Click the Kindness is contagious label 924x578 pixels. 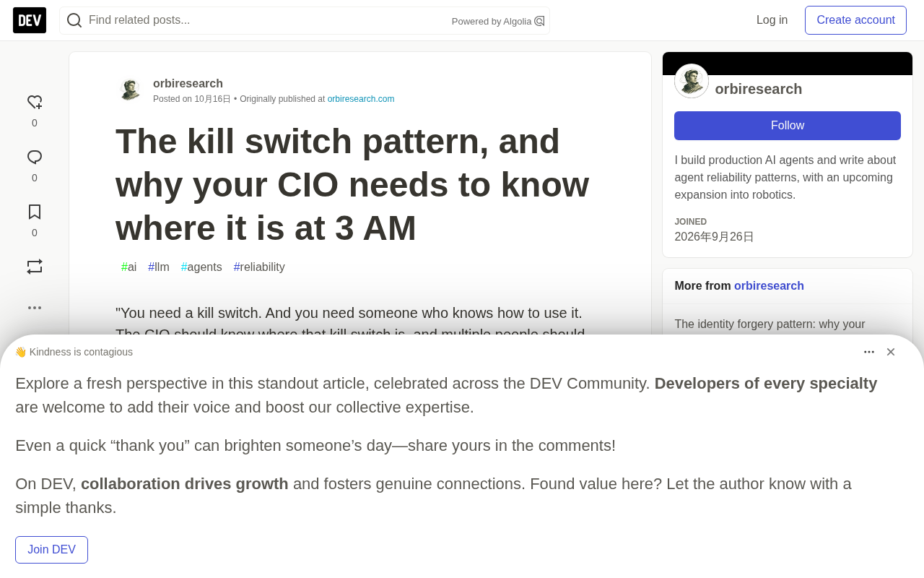[74, 352]
